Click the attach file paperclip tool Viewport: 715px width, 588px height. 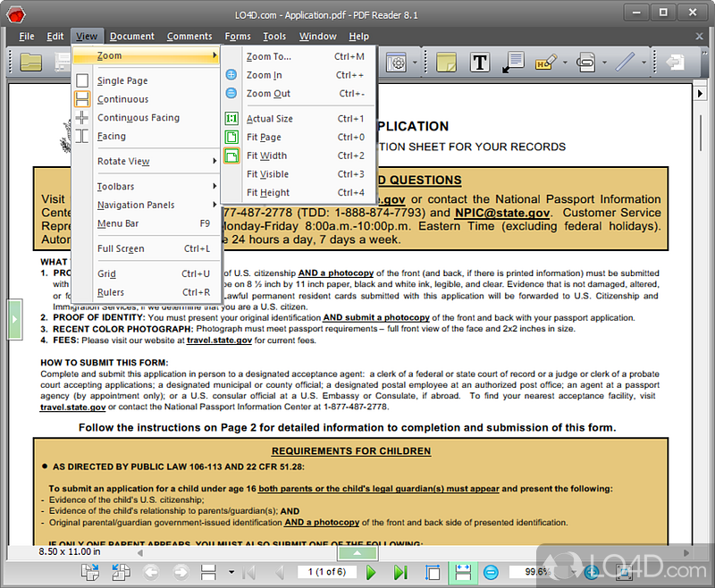tap(586, 62)
